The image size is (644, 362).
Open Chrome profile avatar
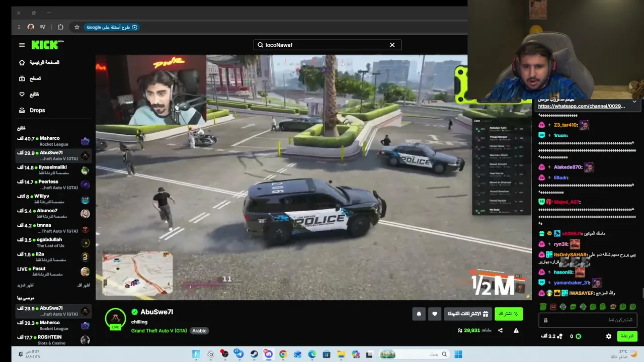click(x=31, y=27)
